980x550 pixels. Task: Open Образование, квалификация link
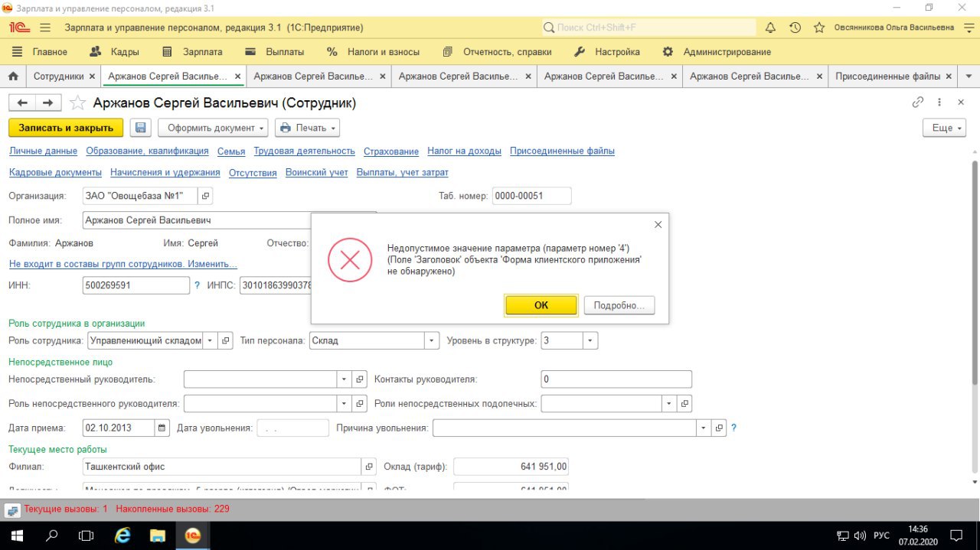coord(147,151)
